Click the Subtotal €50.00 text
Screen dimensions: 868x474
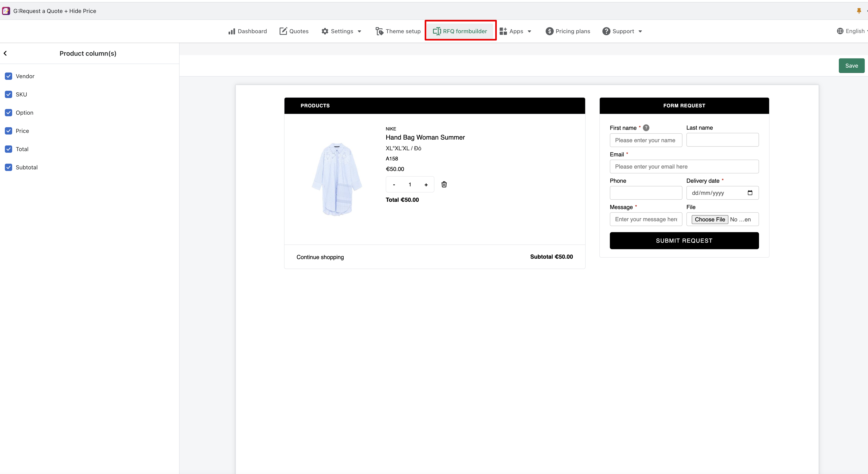tap(551, 257)
